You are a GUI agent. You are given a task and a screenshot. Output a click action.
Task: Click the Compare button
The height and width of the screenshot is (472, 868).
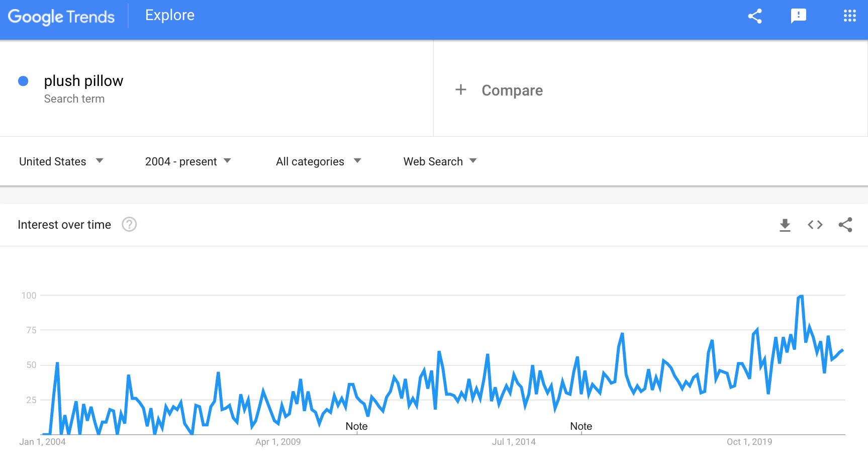(x=512, y=90)
